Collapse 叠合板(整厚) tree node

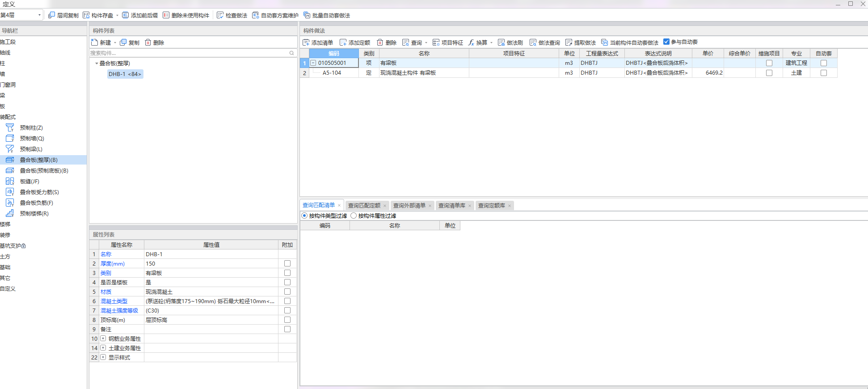(97, 63)
